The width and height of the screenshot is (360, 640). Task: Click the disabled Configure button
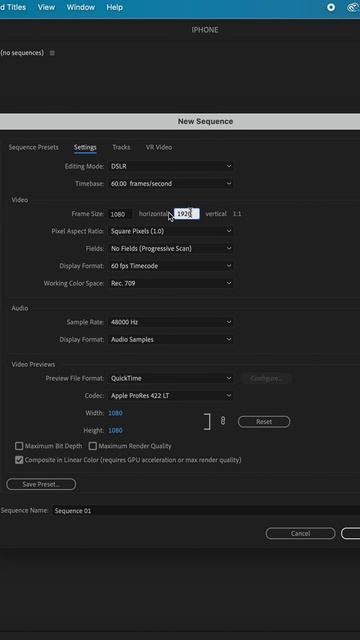pos(266,378)
